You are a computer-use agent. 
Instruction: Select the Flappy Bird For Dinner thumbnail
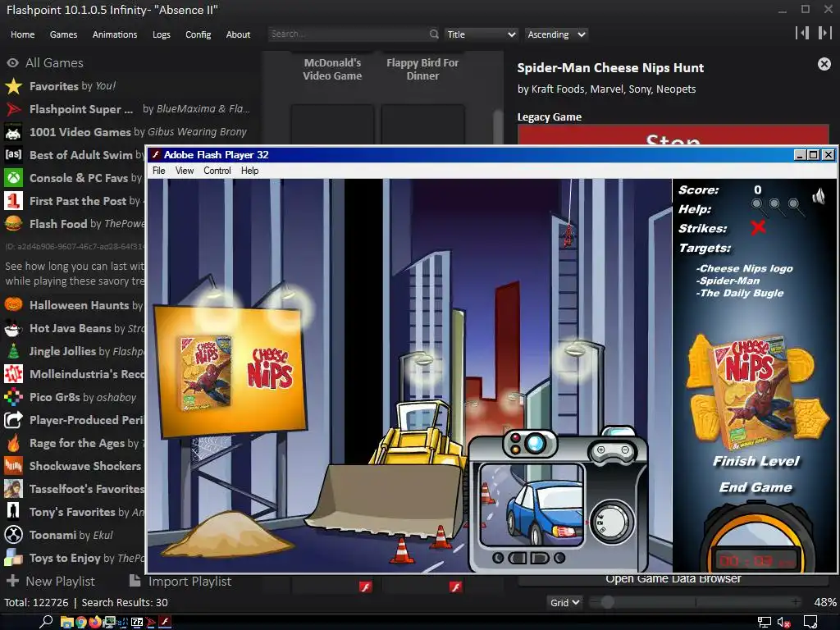point(422,69)
